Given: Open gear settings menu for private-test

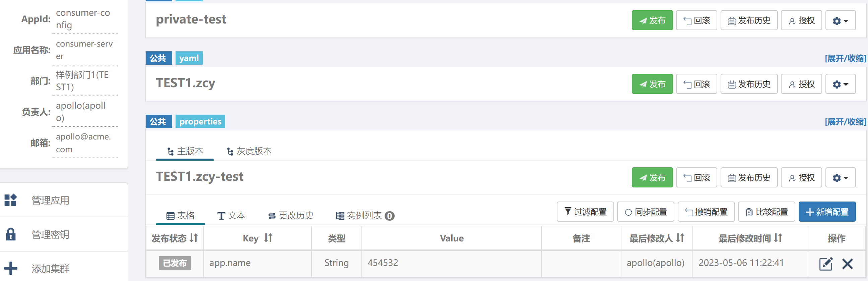Looking at the screenshot, I should (841, 20).
